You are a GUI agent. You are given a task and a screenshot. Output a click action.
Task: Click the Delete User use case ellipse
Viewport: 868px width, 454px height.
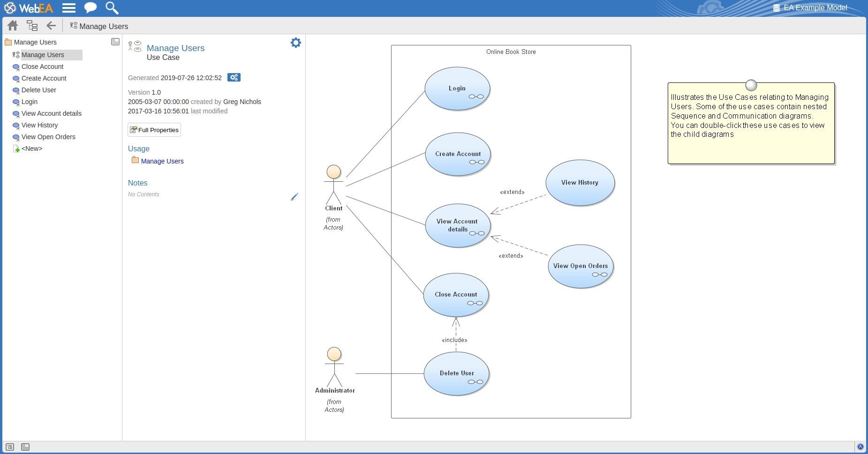tap(456, 373)
